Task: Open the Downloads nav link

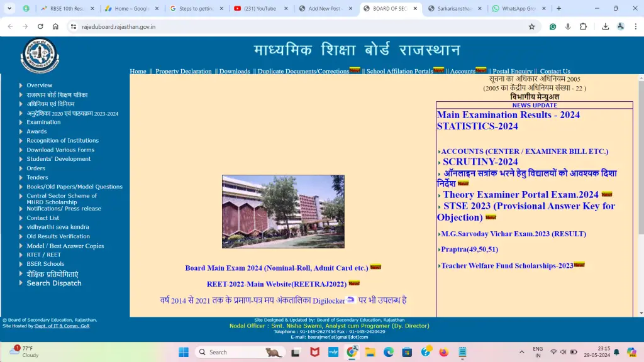Action: click(x=235, y=72)
